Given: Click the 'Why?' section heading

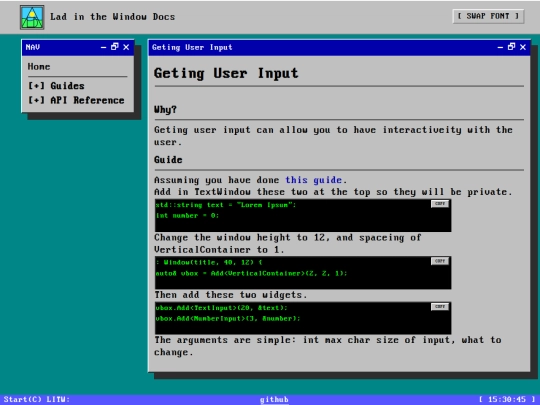Looking at the screenshot, I should click(165, 110).
